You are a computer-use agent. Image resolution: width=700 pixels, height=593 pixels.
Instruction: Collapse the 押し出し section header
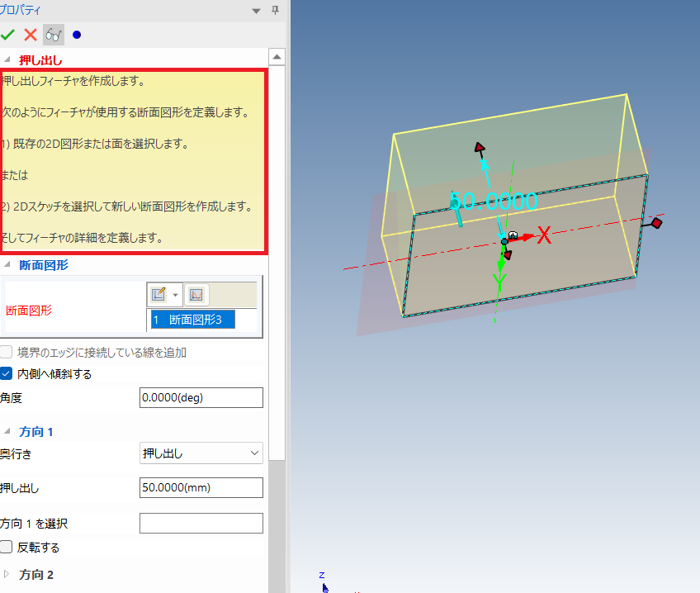[9, 59]
